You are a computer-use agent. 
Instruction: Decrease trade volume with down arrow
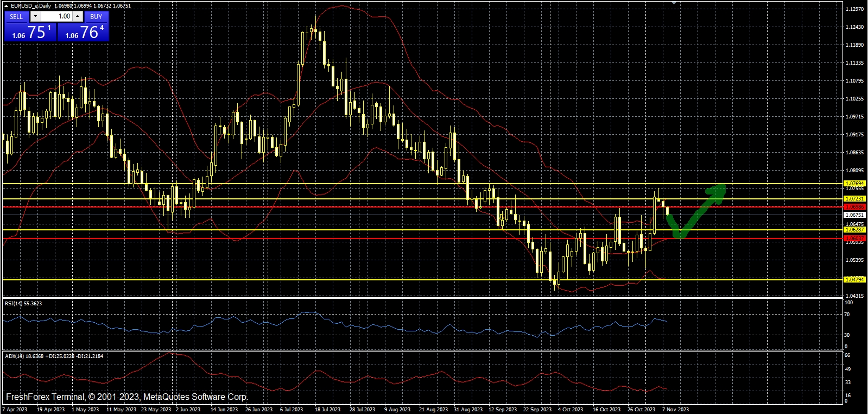tap(36, 16)
